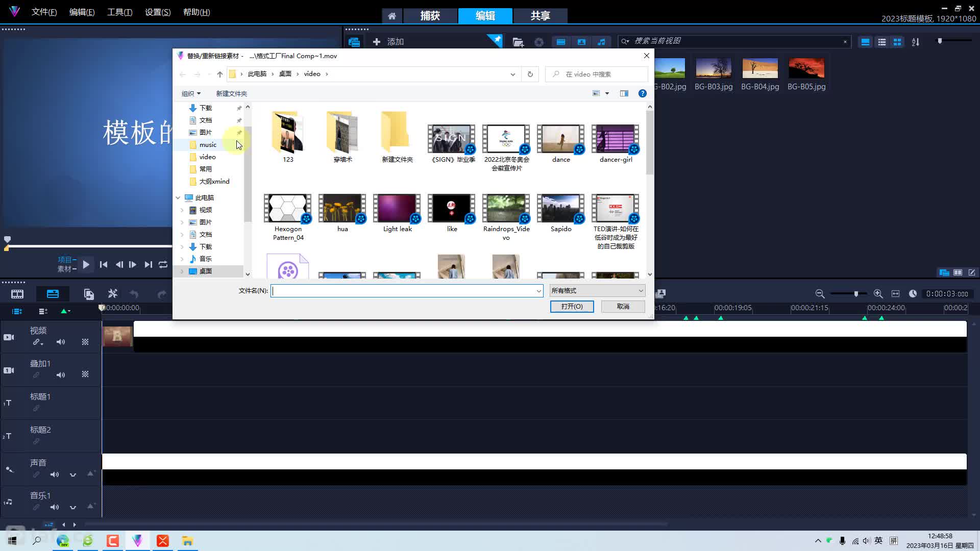Fit project in timeline window
Image resolution: width=980 pixels, height=551 pixels.
(x=895, y=293)
